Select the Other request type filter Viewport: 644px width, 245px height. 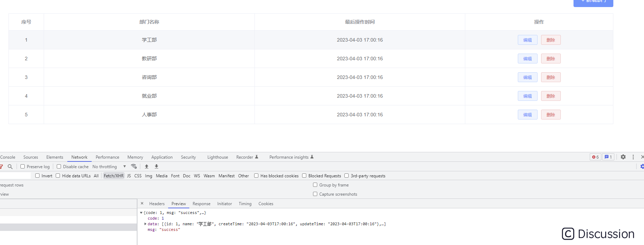coord(244,176)
